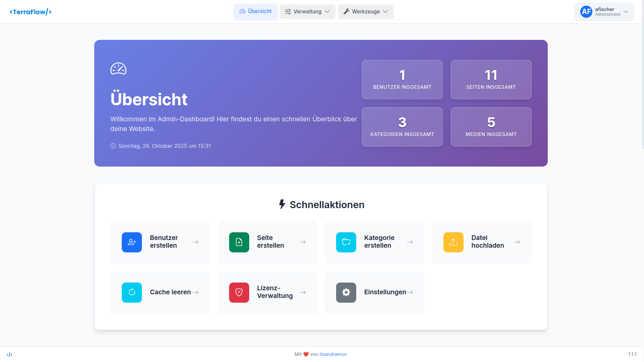Open the itsandremov link in the footer
The height and width of the screenshot is (362, 644).
pos(333,354)
